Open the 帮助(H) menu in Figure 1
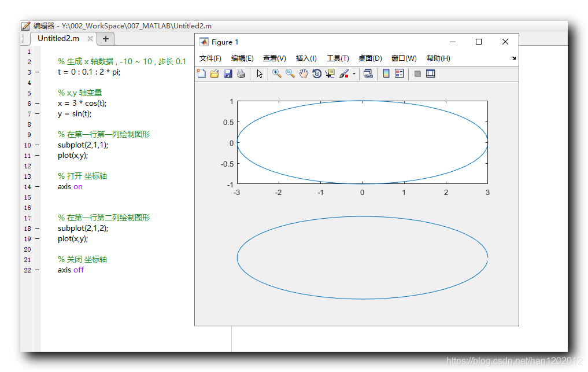This screenshot has width=588, height=372. click(438, 58)
